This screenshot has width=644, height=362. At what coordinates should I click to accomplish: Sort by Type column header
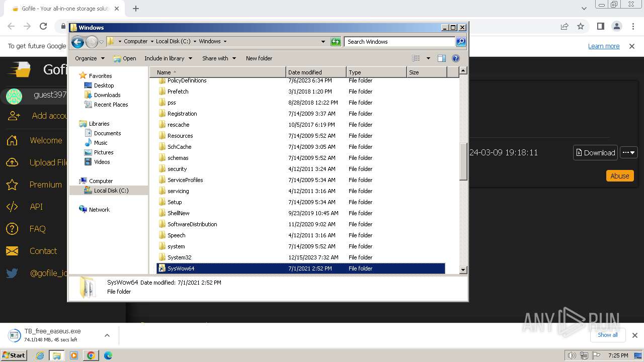point(376,72)
